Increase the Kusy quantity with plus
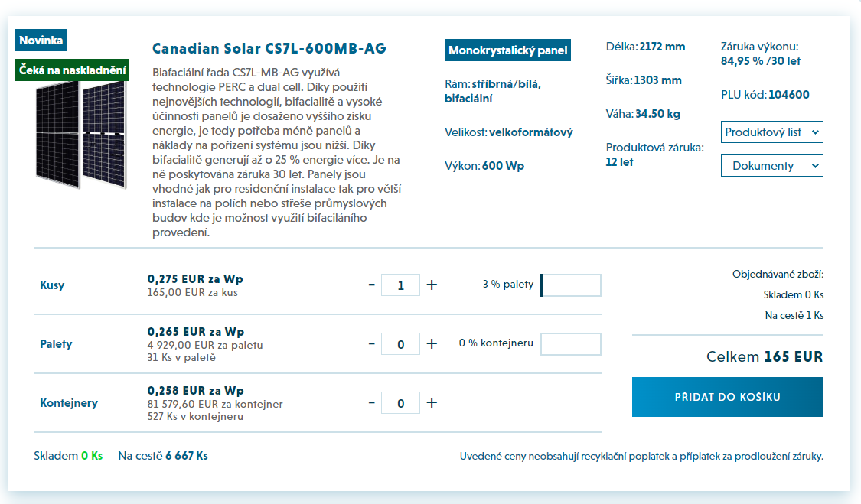Image resolution: width=861 pixels, height=504 pixels. point(432,285)
